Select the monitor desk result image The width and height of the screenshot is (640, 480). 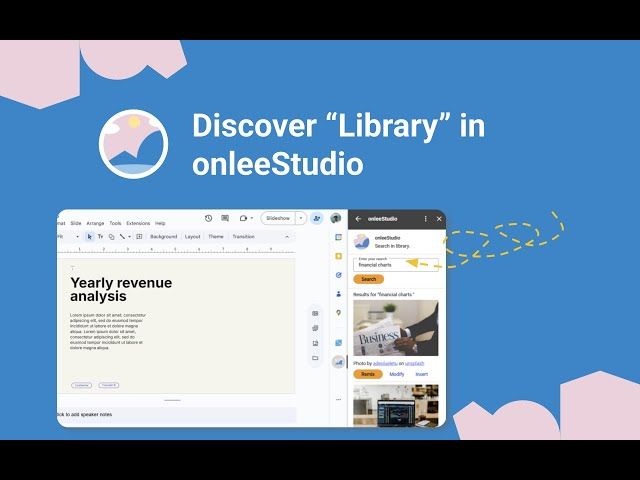point(396,405)
